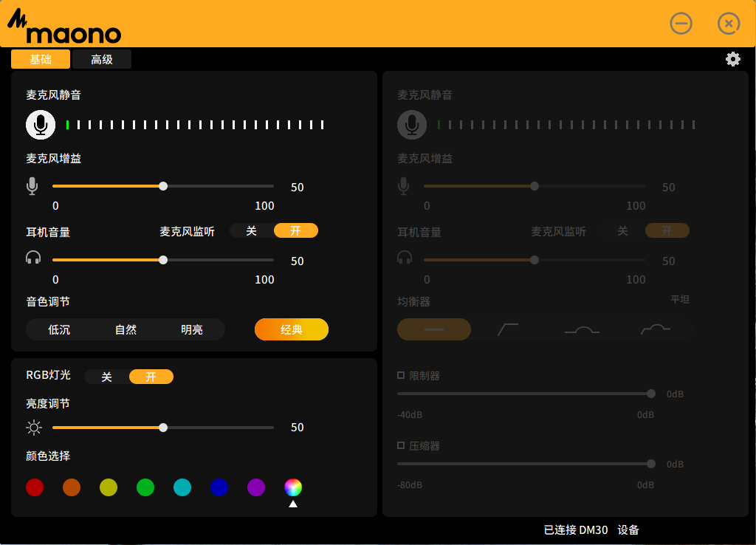Image resolution: width=756 pixels, height=545 pixels.
Task: Choose the 低沉 deep tone option
Action: [59, 329]
